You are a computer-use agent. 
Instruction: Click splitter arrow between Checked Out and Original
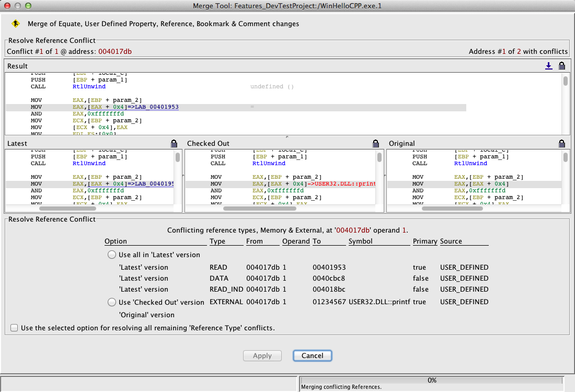pyautogui.click(x=384, y=175)
